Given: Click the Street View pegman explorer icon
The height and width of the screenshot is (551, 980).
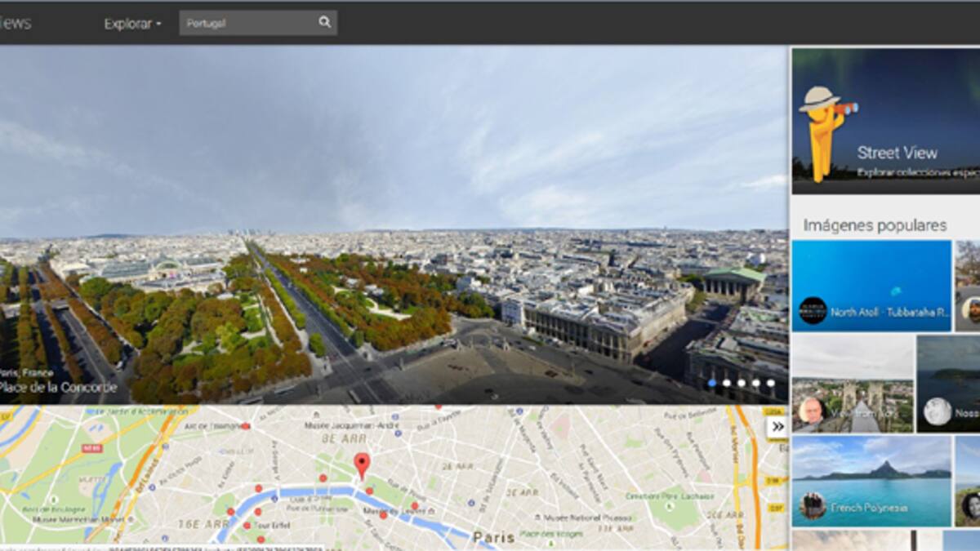Looking at the screenshot, I should tap(826, 120).
